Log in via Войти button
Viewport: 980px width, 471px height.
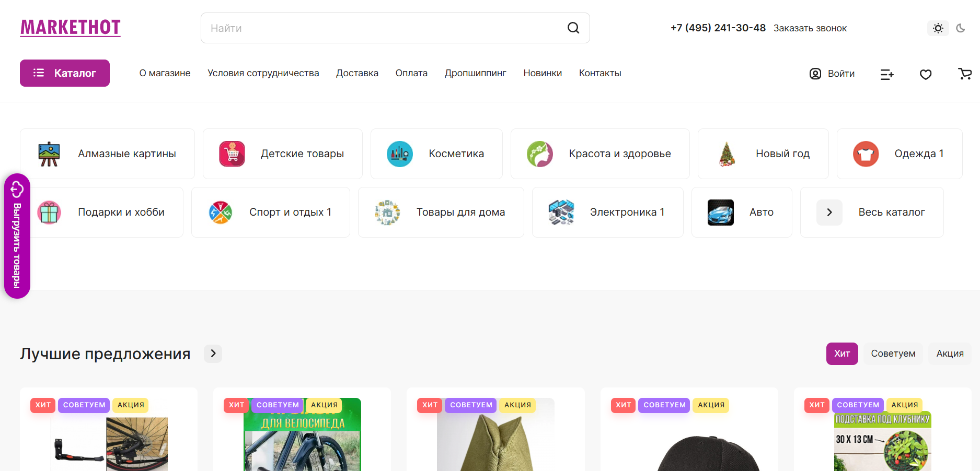[832, 74]
